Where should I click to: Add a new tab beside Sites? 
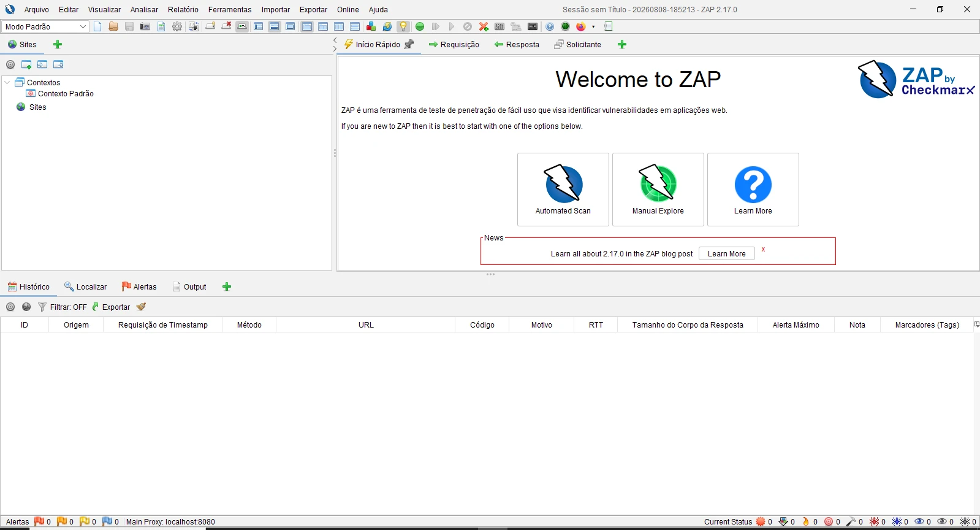tap(58, 44)
